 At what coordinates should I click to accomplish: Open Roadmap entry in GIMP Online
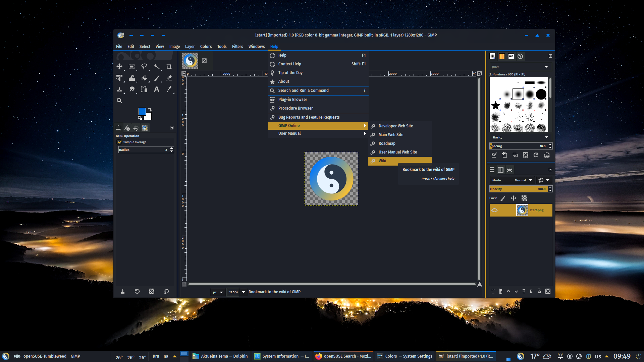tap(400, 143)
